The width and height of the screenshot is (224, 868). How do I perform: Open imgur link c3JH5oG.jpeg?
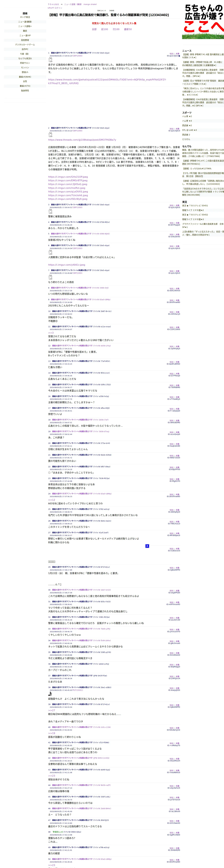(x=67, y=184)
